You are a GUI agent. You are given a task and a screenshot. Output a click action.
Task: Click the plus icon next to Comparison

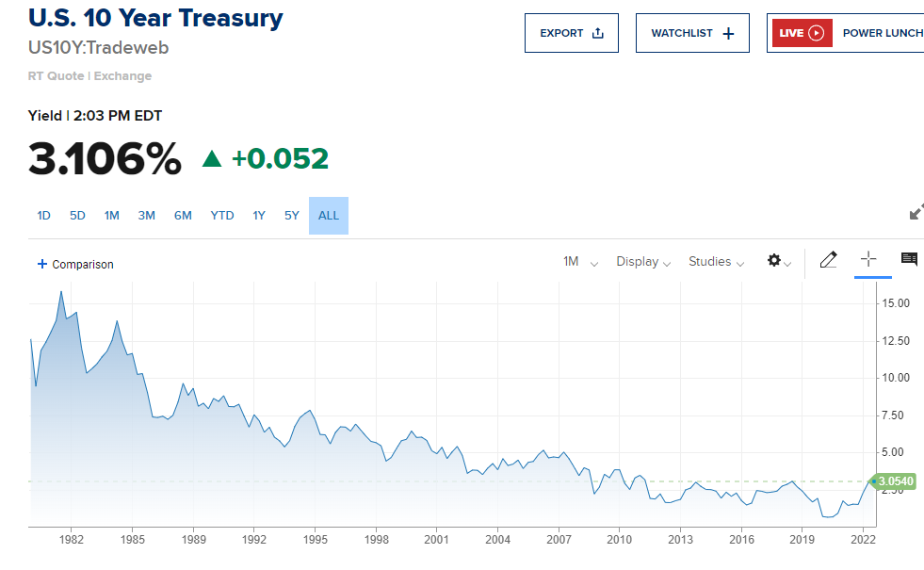41,264
